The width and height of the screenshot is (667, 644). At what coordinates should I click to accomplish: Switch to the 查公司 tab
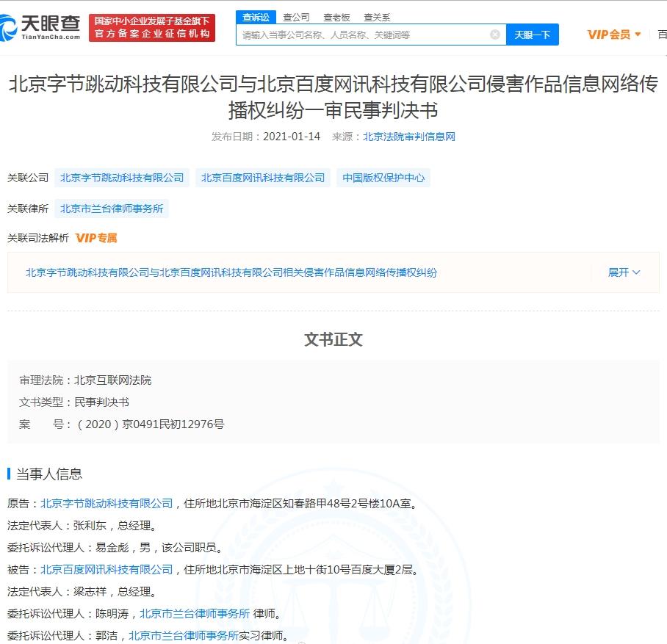click(x=296, y=16)
